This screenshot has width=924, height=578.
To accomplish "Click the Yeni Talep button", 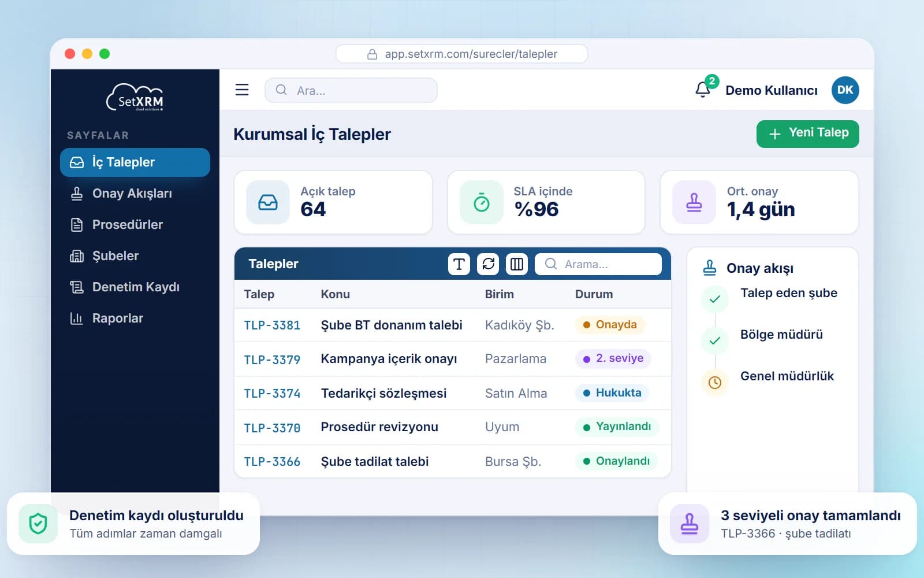I will (807, 134).
